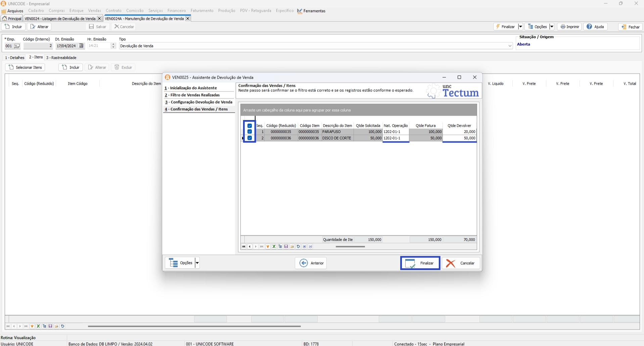Screen dimensions: 644x346
Task: Uncheck the PARAFUSO row checkbox
Action: [249, 132]
